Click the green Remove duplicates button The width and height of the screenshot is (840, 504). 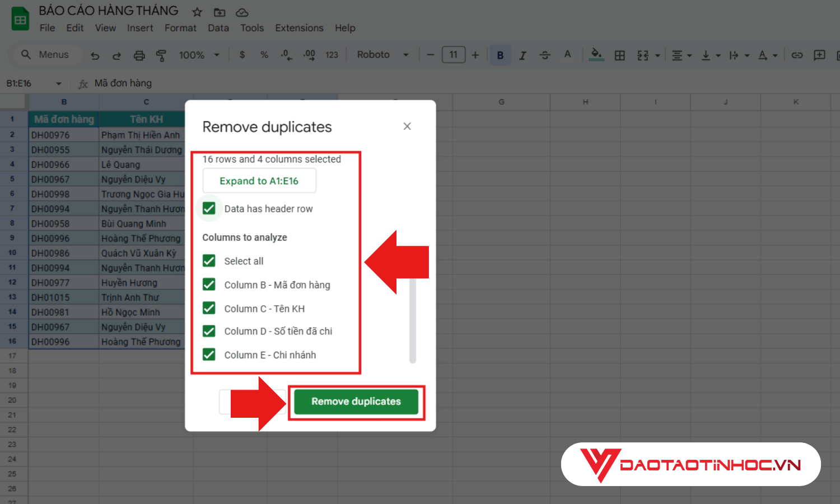pos(356,402)
